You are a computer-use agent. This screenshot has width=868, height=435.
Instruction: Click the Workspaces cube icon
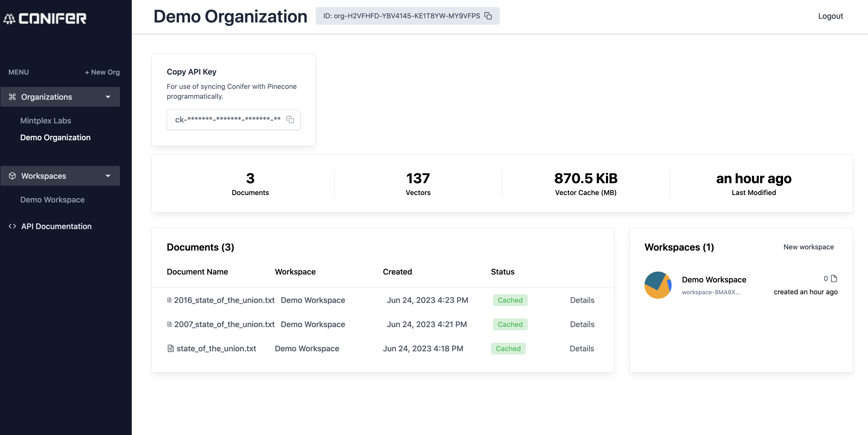(13, 176)
